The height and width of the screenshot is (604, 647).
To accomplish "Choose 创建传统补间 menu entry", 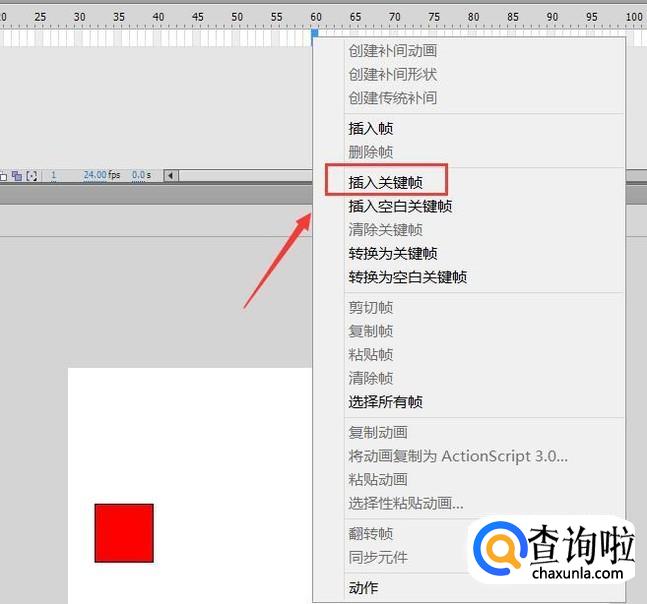I will point(392,98).
